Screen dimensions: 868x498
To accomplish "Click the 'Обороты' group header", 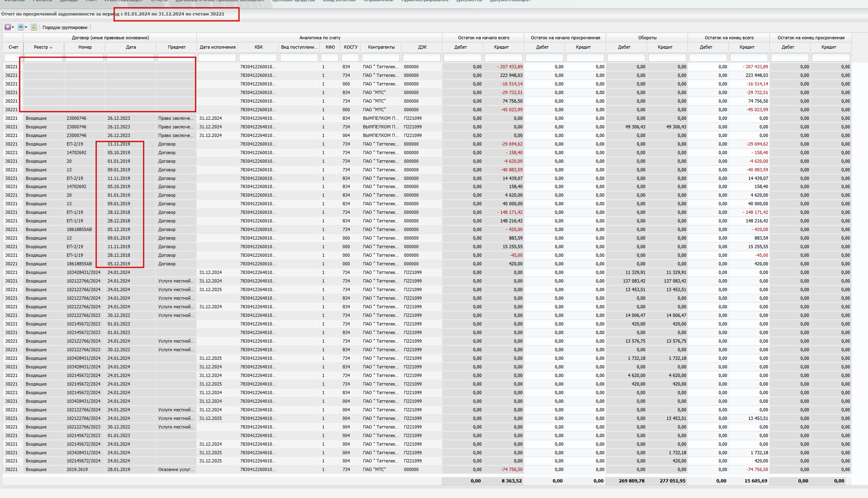I will pyautogui.click(x=647, y=38).
